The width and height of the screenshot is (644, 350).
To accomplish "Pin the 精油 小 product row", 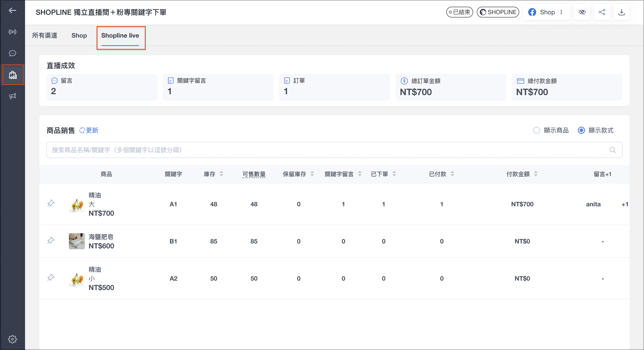I will [x=51, y=277].
